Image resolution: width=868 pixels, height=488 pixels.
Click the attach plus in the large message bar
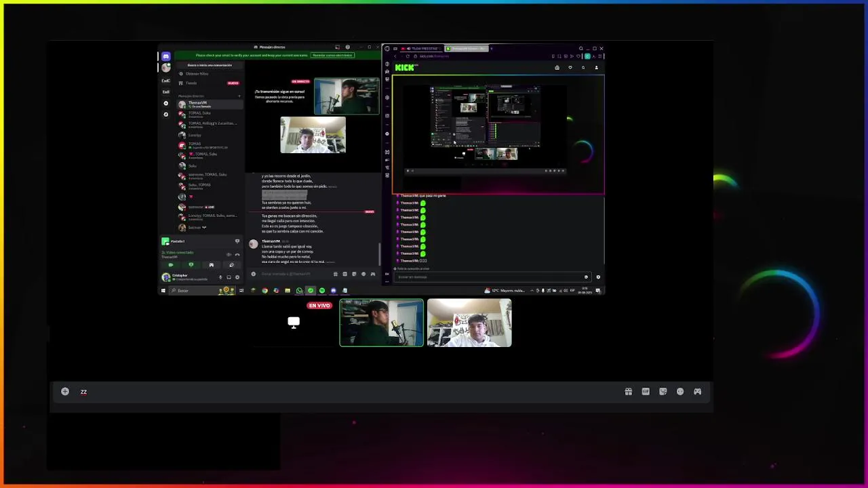pyautogui.click(x=65, y=391)
